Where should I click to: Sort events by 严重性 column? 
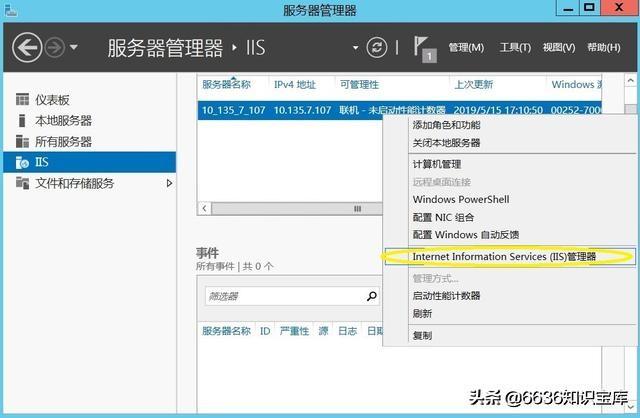click(294, 331)
